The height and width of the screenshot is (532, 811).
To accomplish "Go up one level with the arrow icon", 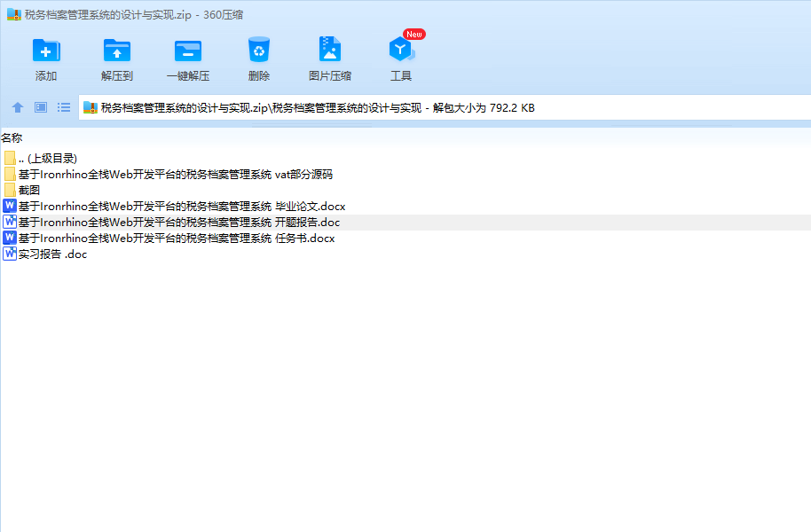I will pyautogui.click(x=18, y=107).
